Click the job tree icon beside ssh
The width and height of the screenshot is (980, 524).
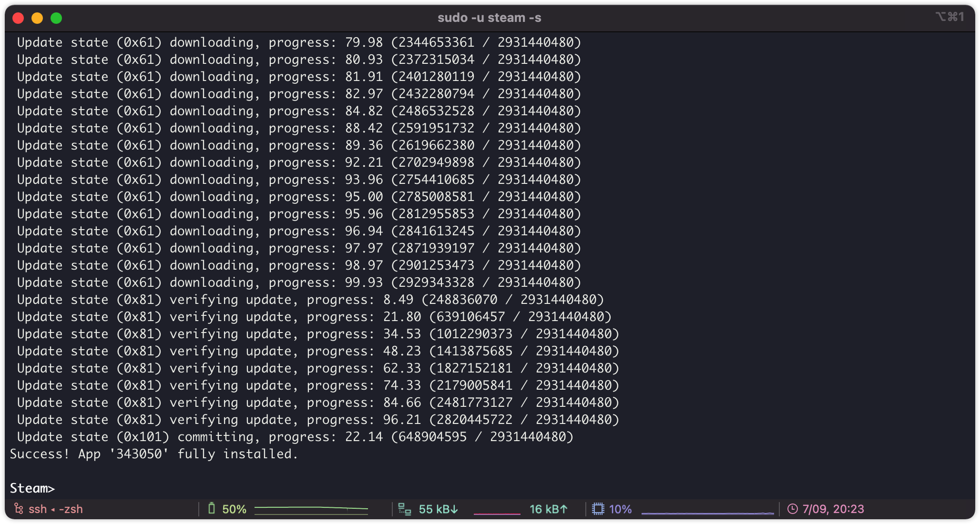pyautogui.click(x=19, y=509)
